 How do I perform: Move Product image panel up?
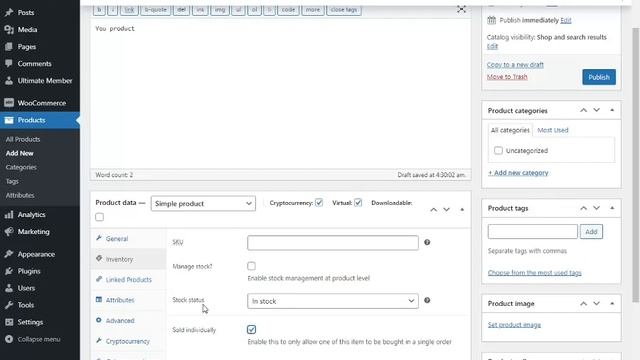point(584,304)
